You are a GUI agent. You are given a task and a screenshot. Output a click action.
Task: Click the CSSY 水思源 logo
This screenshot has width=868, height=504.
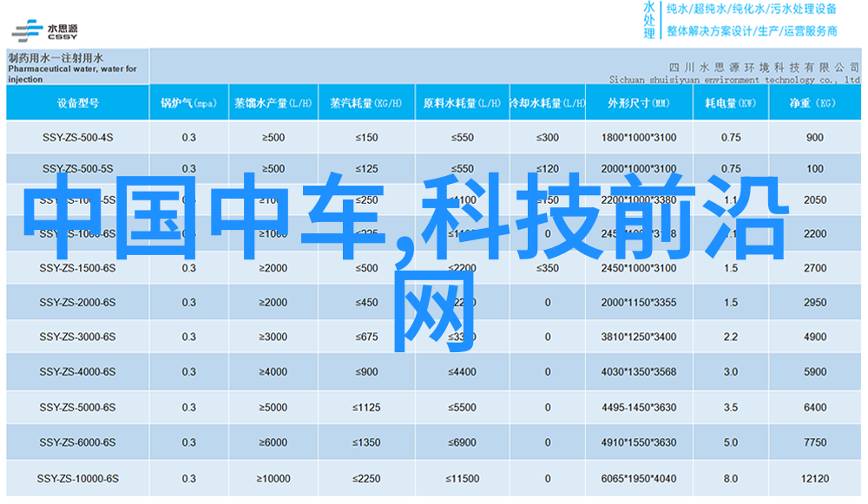click(x=44, y=29)
